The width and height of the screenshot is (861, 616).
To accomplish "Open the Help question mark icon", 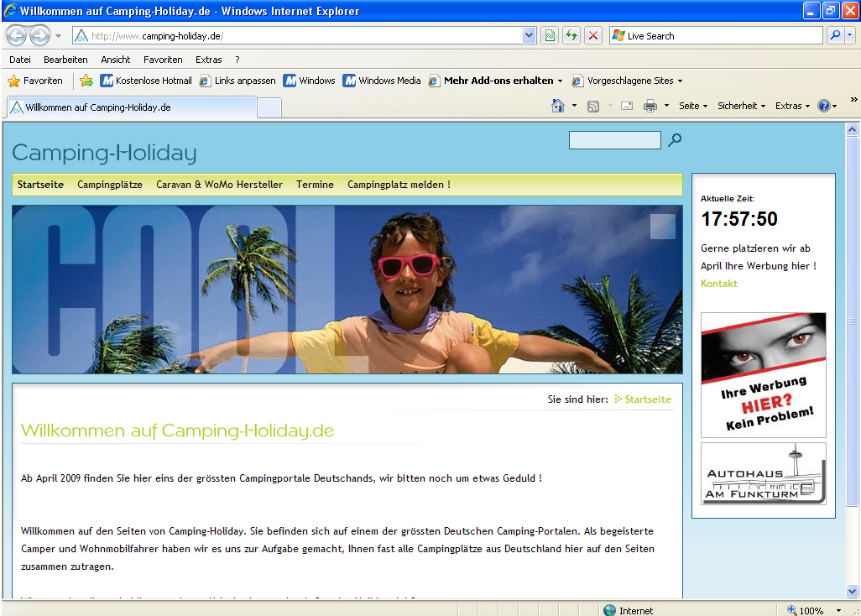I will tap(823, 106).
